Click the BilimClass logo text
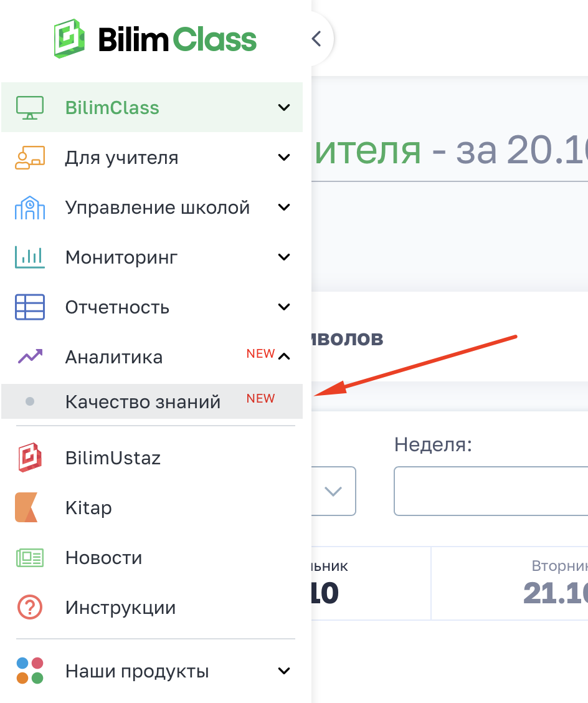Image resolution: width=588 pixels, height=703 pixels. pos(178,39)
